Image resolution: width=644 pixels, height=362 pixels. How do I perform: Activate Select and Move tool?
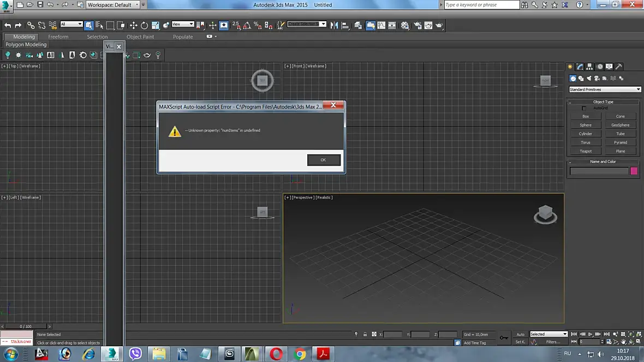(x=134, y=26)
